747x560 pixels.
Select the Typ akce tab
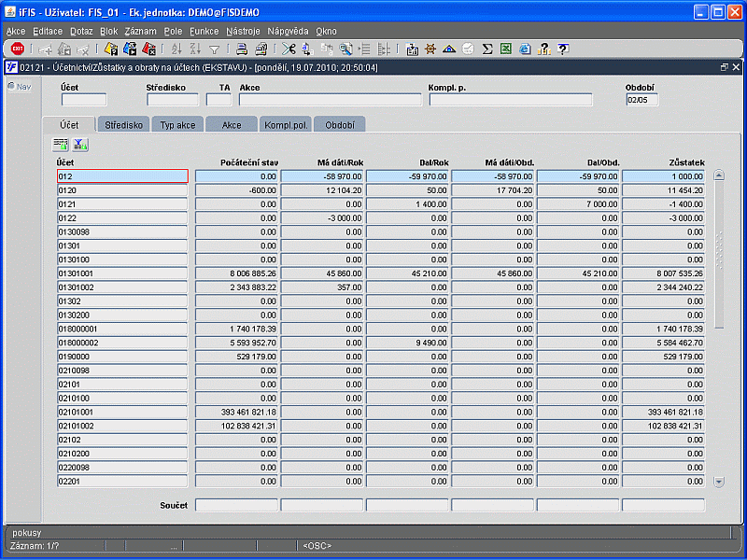click(177, 124)
